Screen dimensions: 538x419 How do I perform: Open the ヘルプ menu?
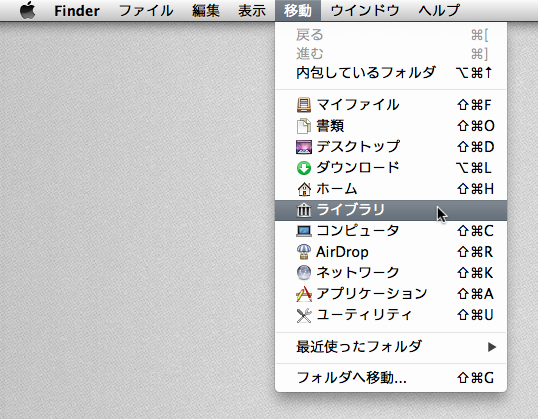pos(439,11)
